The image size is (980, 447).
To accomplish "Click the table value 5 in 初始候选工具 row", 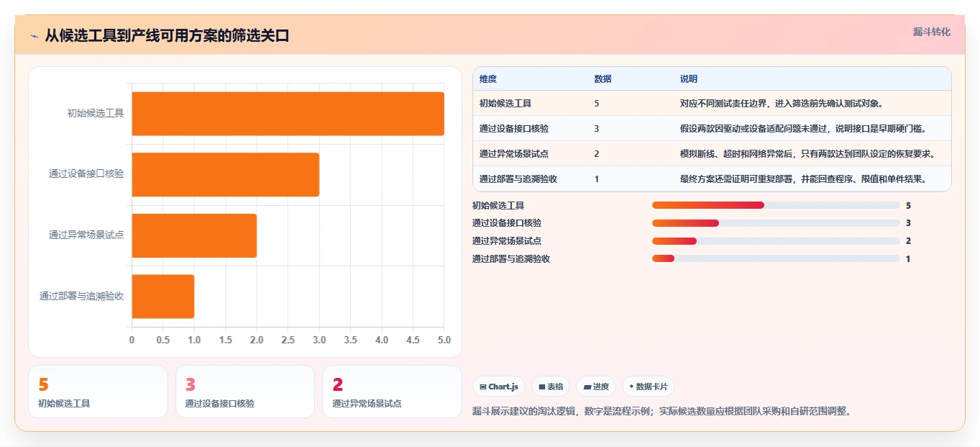I will point(597,104).
